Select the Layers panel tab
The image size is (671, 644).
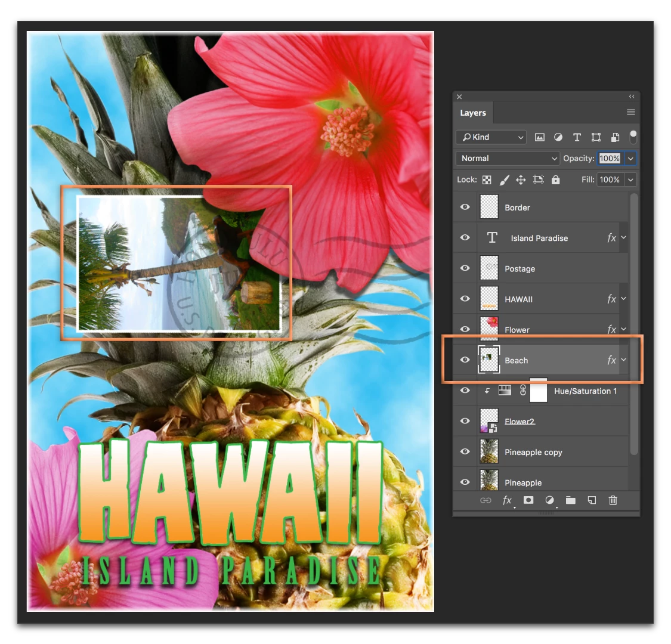coord(473,113)
